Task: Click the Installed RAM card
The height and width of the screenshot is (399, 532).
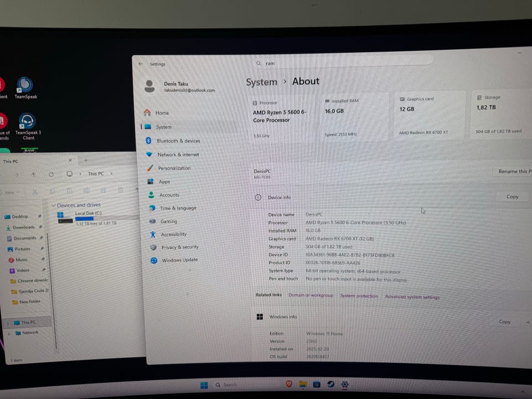Action: [355, 117]
